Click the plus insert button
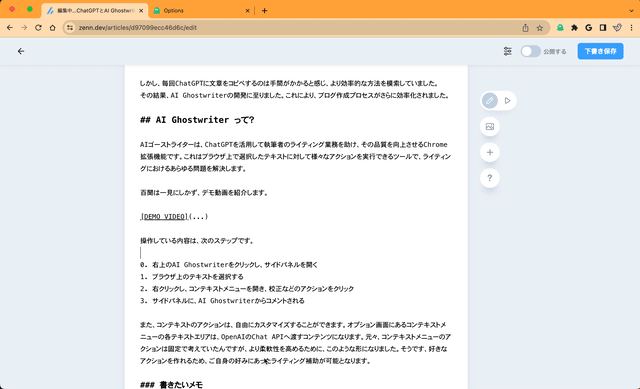640x389 pixels. [490, 152]
